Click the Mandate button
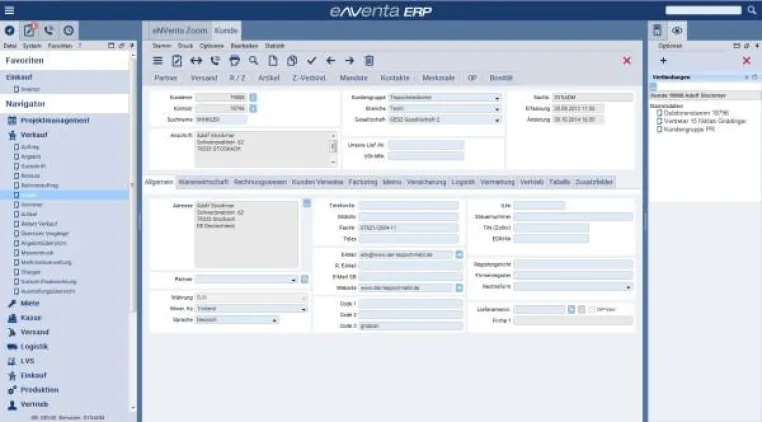This screenshot has height=422, width=762. (354, 78)
